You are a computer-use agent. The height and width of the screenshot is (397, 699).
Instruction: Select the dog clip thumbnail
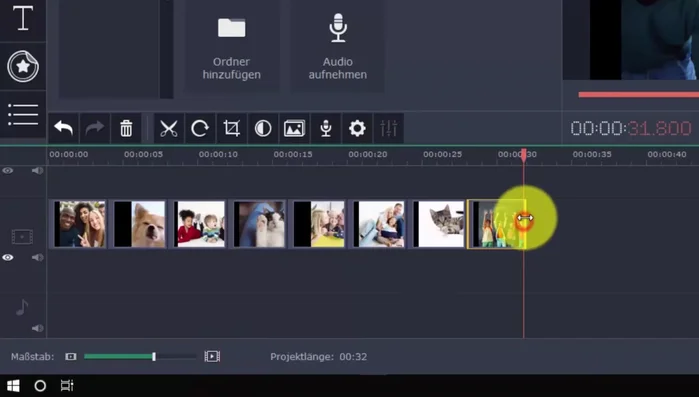140,224
